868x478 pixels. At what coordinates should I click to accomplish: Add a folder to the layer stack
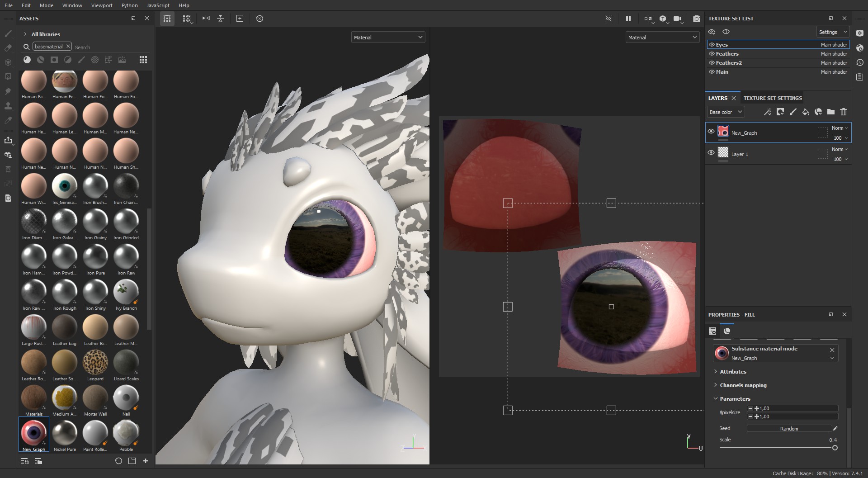(831, 112)
